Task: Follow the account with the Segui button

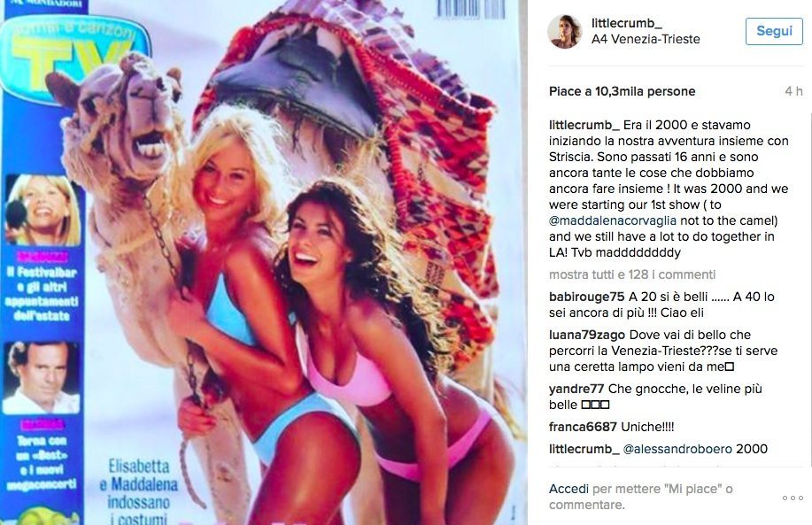Action: 774,31
